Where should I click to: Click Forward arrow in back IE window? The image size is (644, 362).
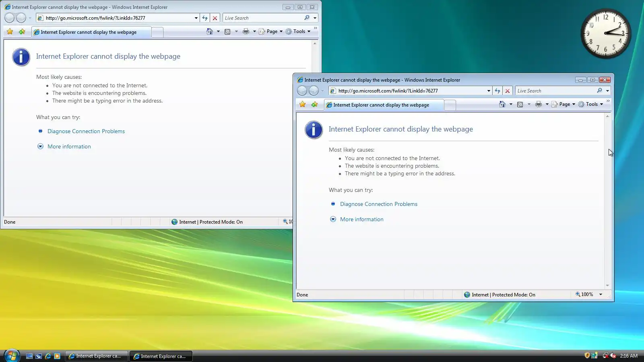[21, 18]
